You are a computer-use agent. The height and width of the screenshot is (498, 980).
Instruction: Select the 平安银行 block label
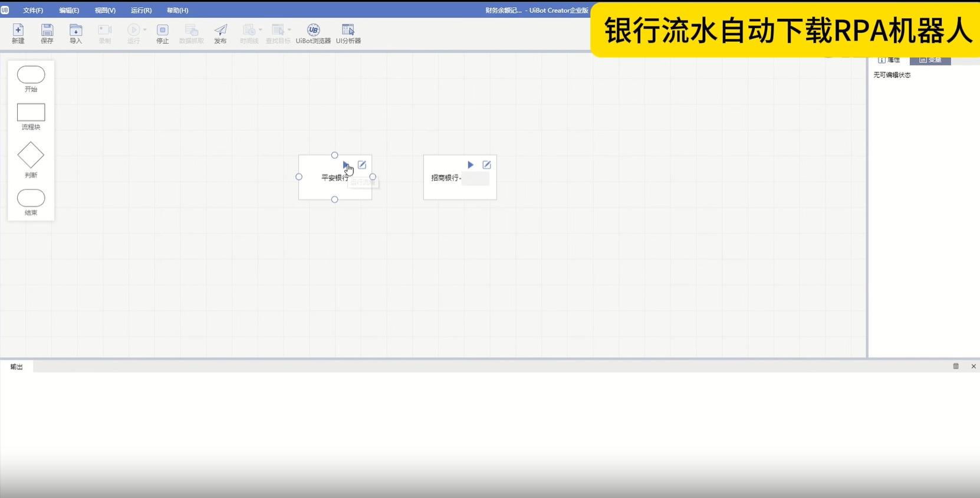click(x=335, y=178)
